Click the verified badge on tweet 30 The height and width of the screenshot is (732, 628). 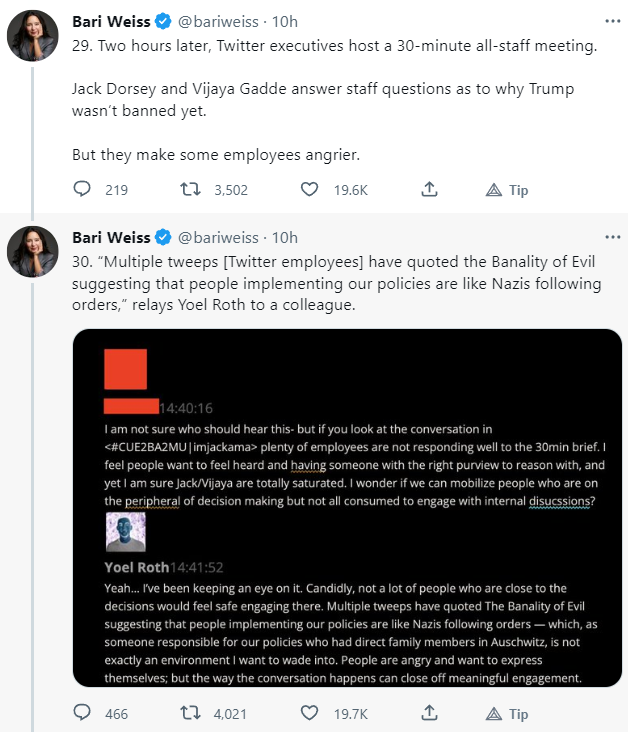pyautogui.click(x=163, y=237)
